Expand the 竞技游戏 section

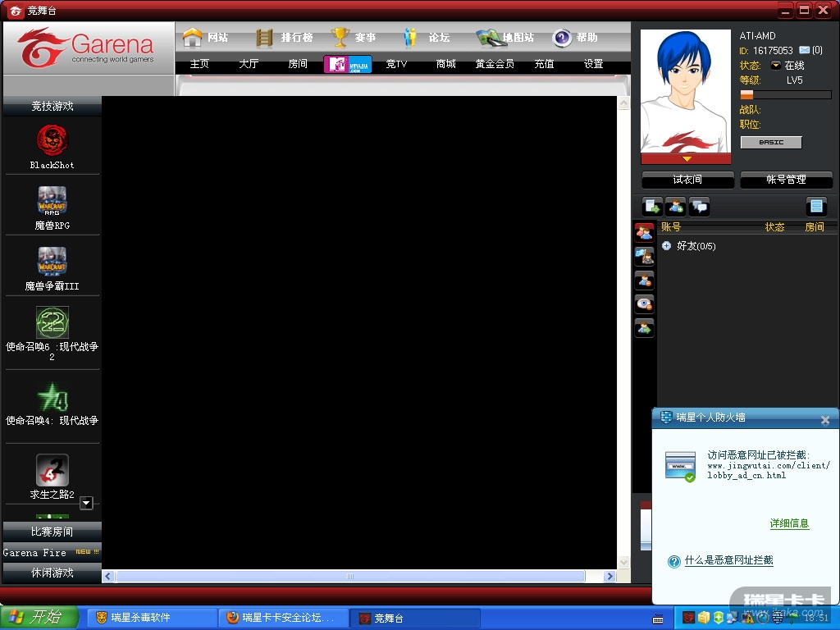(52, 106)
